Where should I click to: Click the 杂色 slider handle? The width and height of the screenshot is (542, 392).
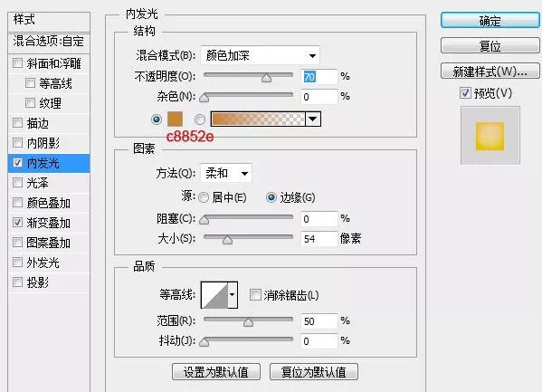coord(204,98)
